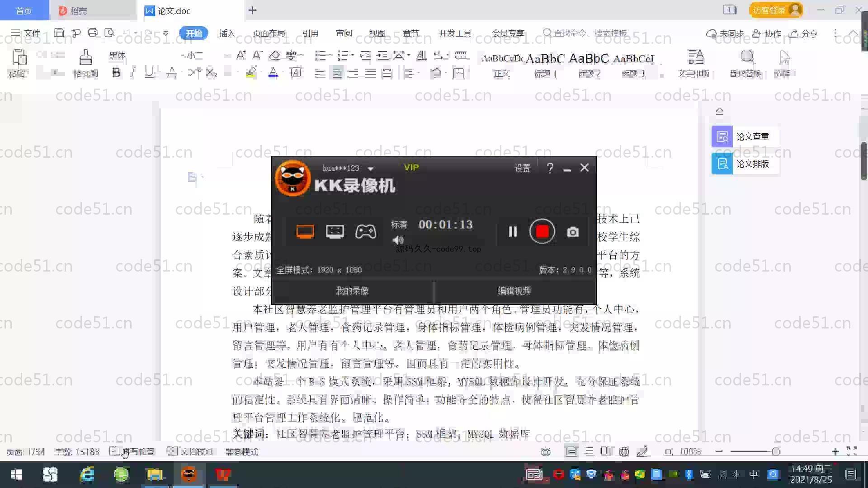Select the format painter brush
Image resolution: width=868 pixels, height=488 pixels.
point(85,57)
